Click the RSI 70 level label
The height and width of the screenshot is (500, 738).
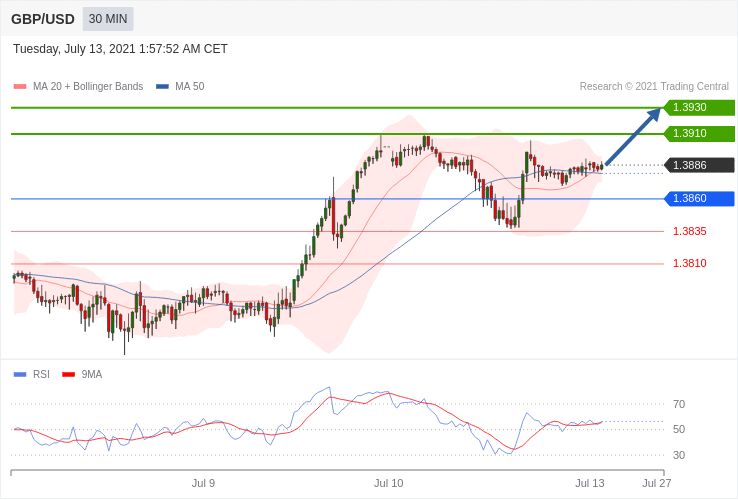679,404
